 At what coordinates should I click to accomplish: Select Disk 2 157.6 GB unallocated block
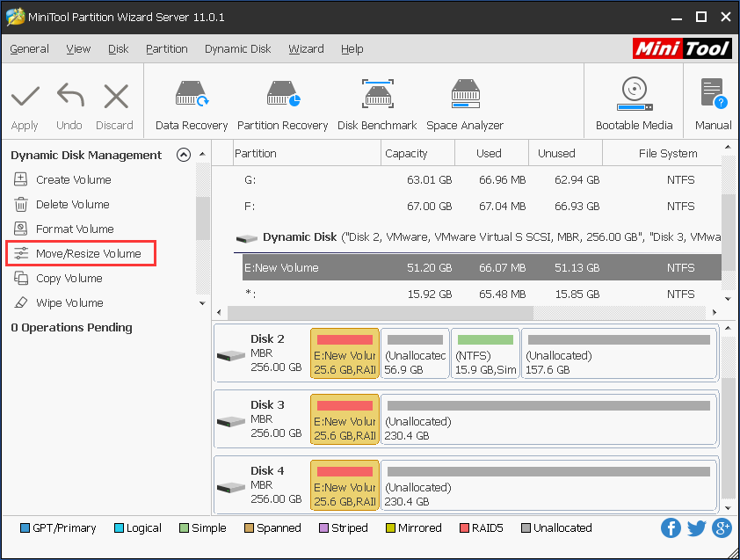tap(620, 353)
